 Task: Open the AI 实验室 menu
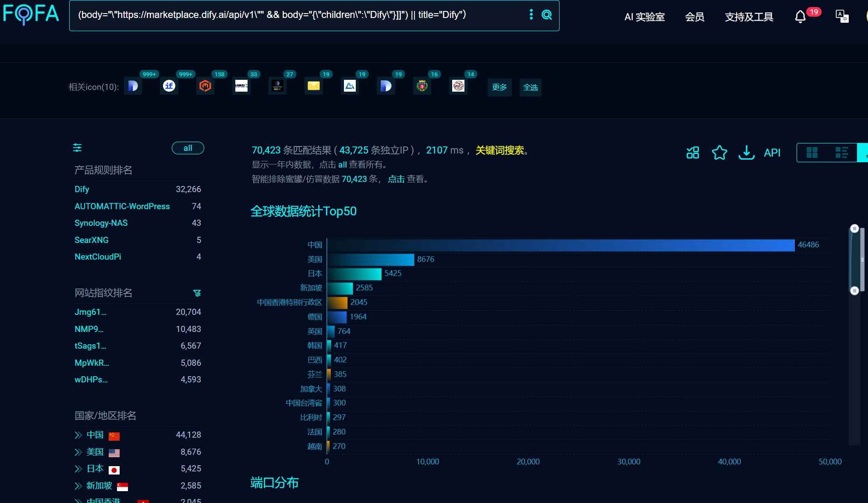click(644, 17)
